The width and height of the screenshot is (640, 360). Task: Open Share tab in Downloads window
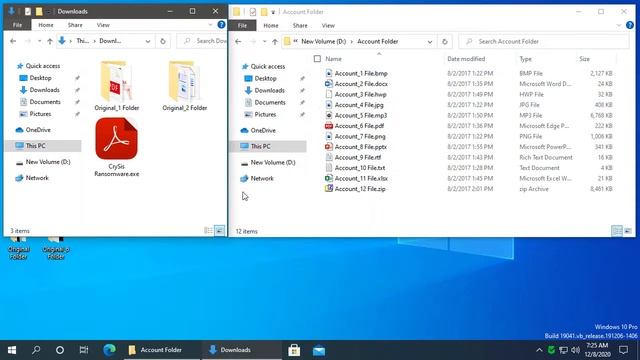[75, 25]
